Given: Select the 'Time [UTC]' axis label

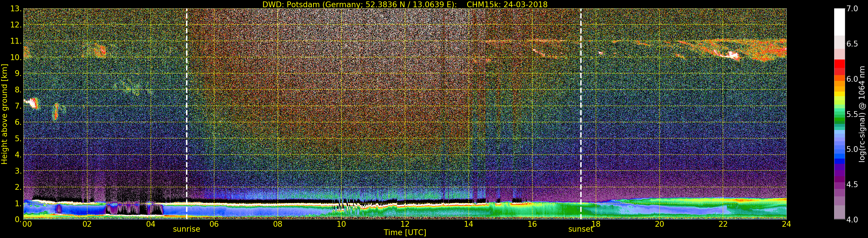Looking at the screenshot, I should (405, 233).
